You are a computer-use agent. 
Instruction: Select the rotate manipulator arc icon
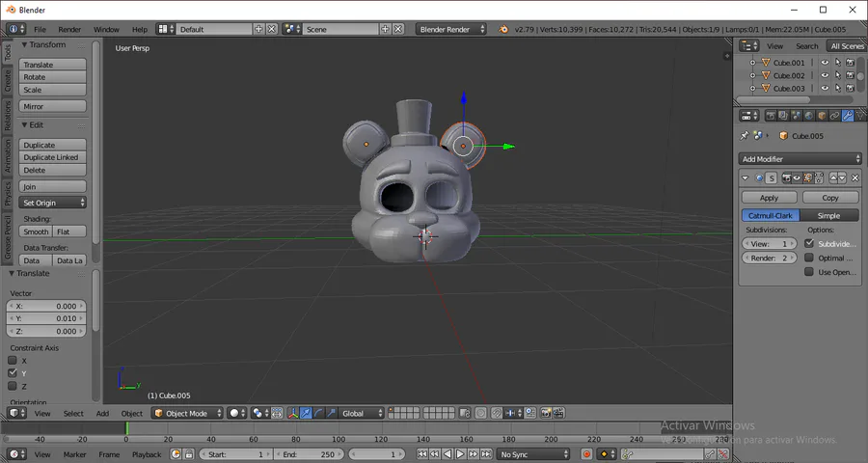(319, 413)
